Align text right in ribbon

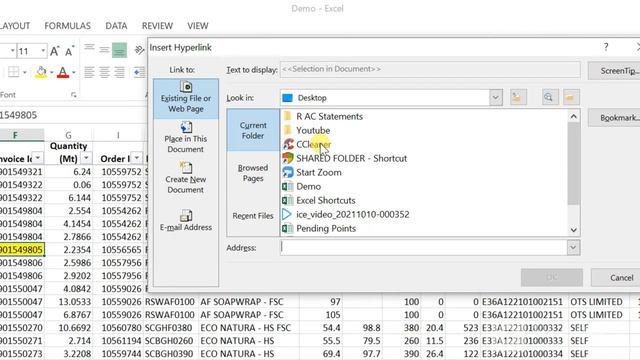pyautogui.click(x=119, y=72)
